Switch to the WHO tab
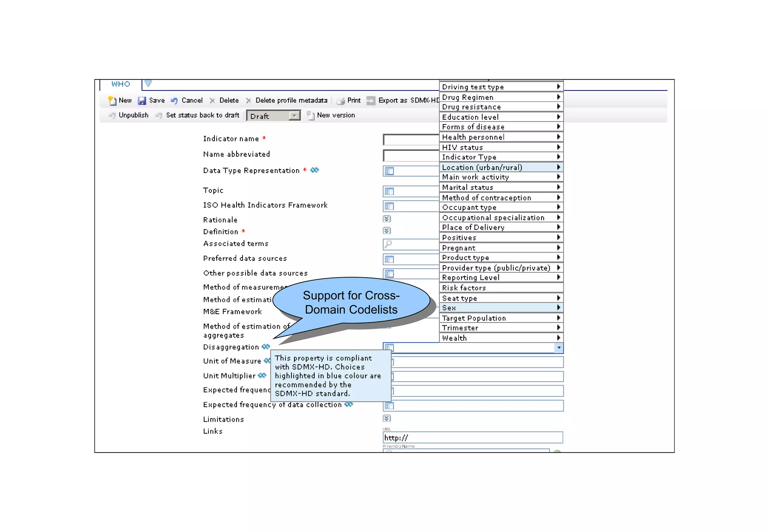Image resolution: width=769 pixels, height=532 pixels. coord(121,84)
